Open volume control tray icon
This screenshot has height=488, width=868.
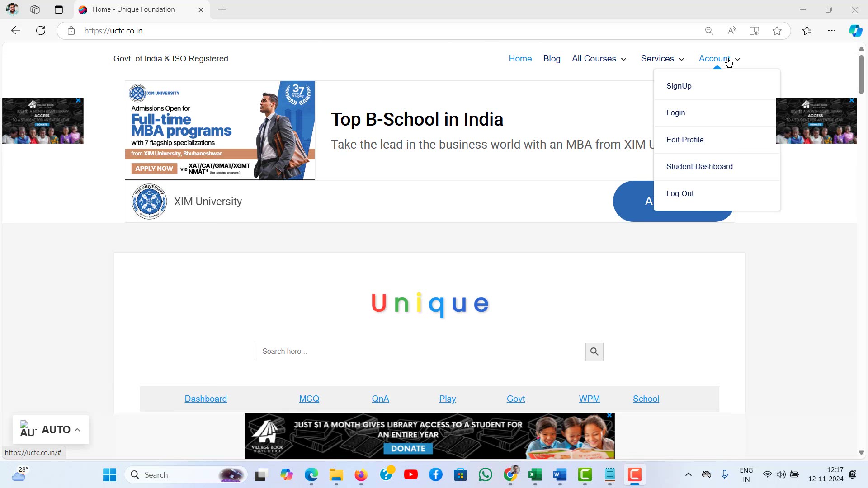pos(781,474)
